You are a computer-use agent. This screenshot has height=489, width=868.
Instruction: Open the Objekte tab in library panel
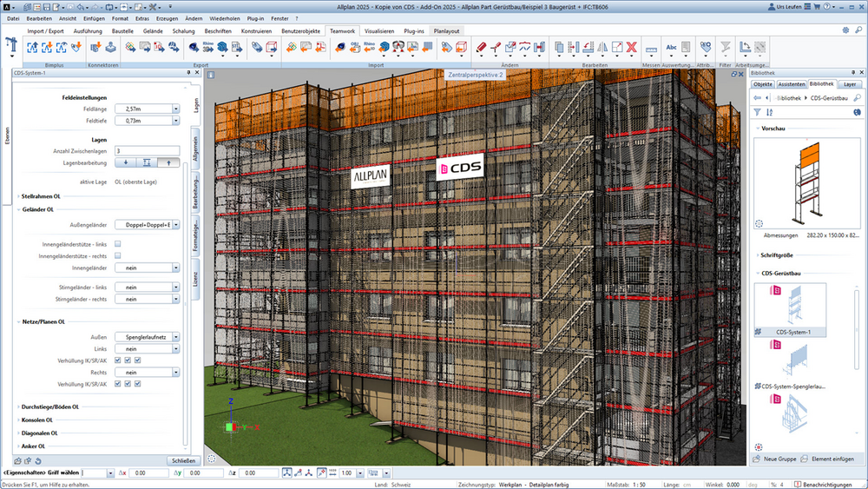coord(762,84)
